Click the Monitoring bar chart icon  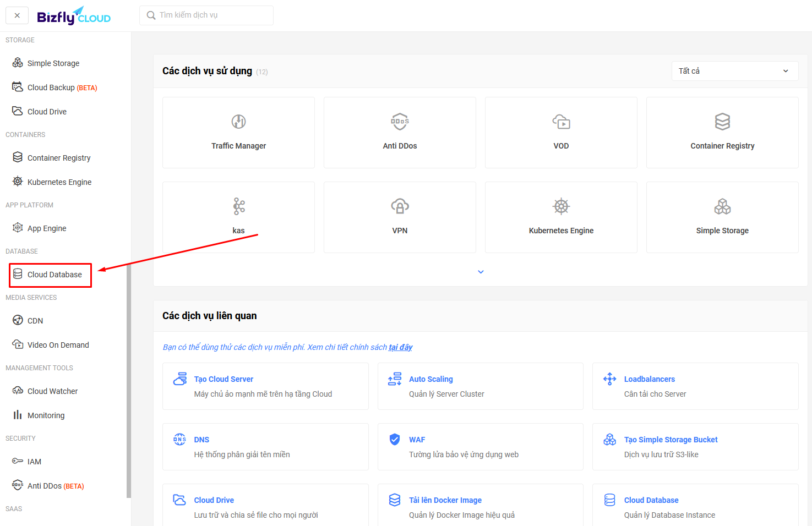[x=18, y=415]
